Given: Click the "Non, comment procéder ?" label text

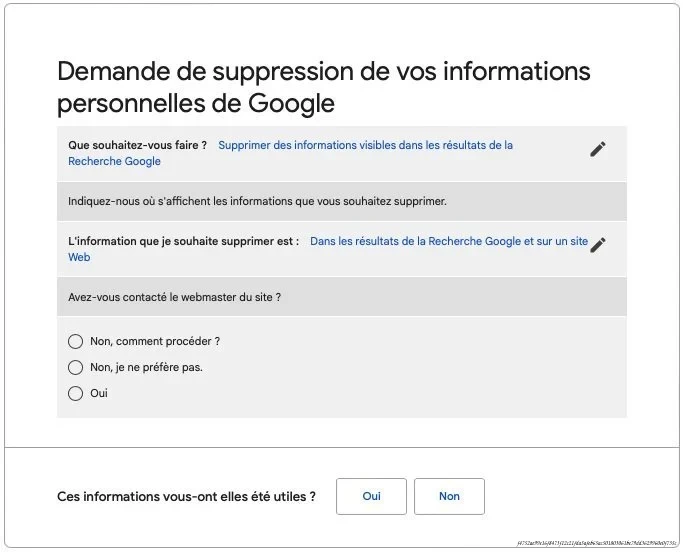Looking at the screenshot, I should click(x=154, y=341).
